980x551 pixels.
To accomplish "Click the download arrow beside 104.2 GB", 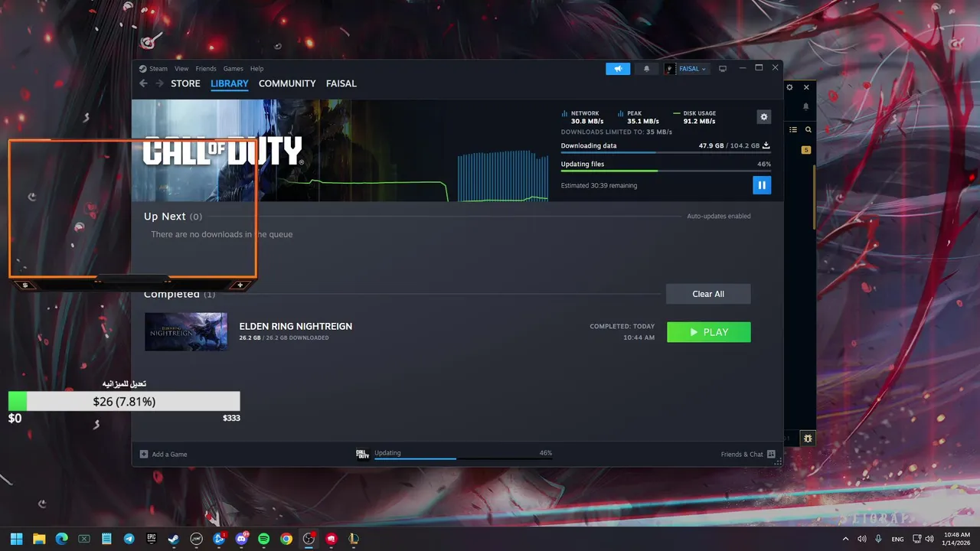I will 766,145.
